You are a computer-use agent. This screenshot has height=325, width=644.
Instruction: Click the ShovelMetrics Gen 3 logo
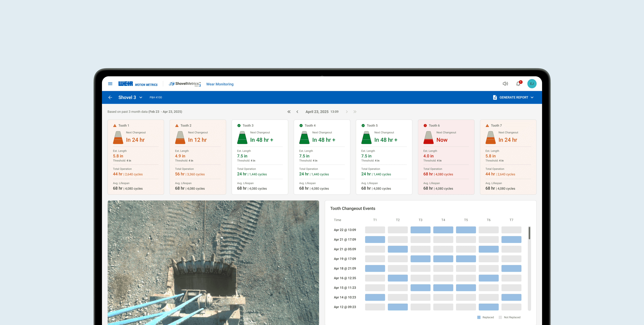[185, 84]
